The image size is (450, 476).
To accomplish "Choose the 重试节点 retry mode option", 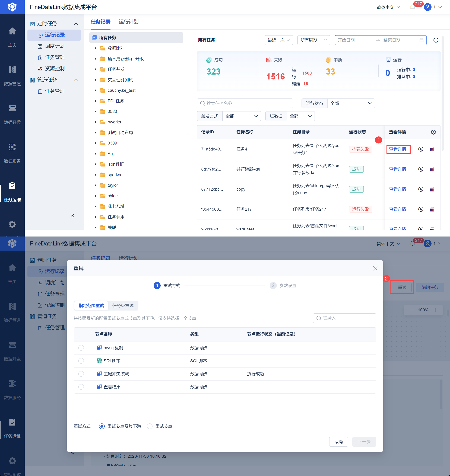I will click(150, 426).
